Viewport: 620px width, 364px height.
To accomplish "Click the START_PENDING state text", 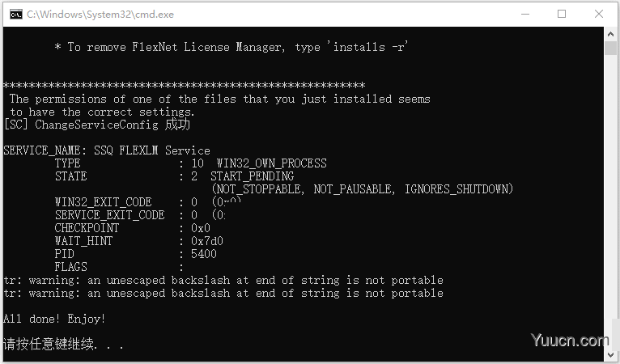I will (253, 176).
